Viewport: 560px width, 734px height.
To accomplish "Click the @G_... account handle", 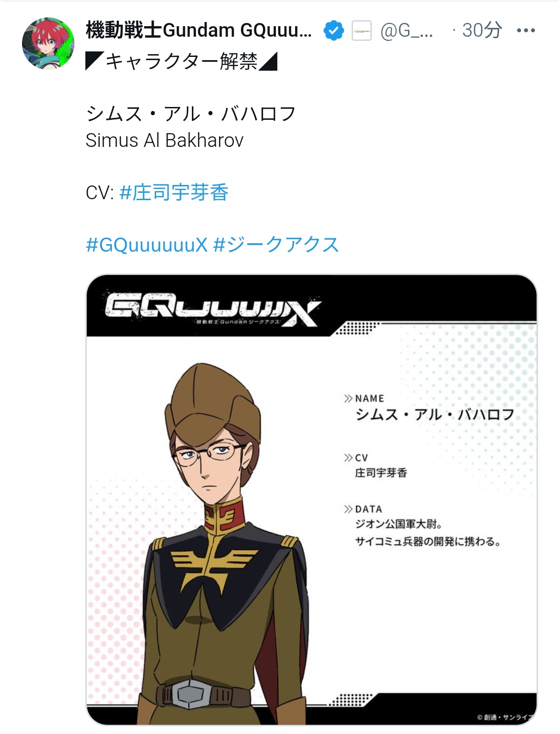I will [x=407, y=31].
